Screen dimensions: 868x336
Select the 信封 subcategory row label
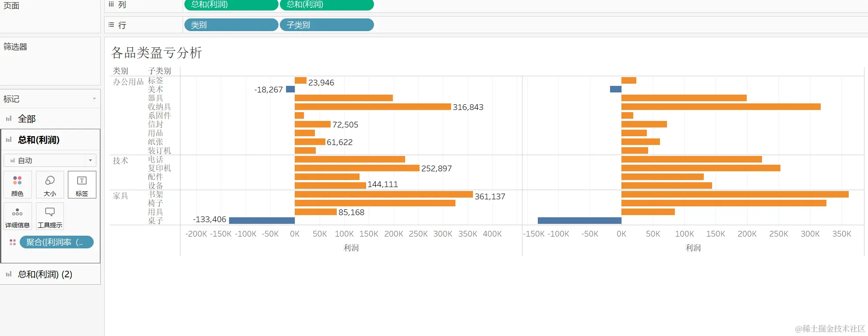point(155,124)
